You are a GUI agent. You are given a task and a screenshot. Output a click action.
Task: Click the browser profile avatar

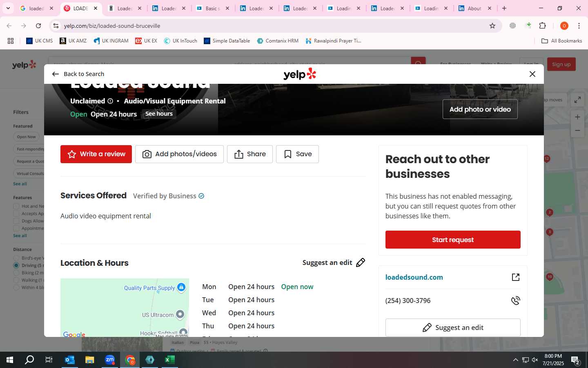tap(564, 26)
